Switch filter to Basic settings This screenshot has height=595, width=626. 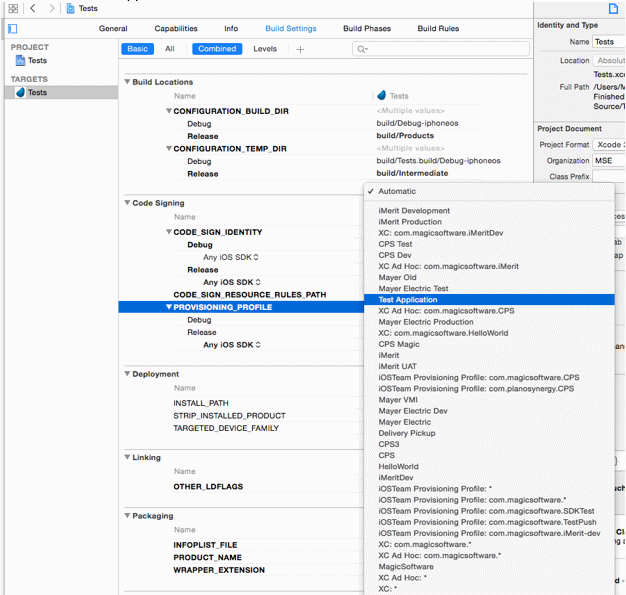click(137, 49)
